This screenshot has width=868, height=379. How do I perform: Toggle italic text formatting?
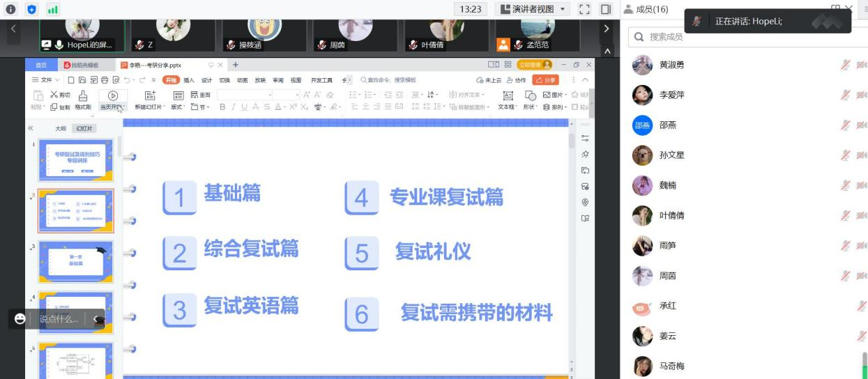click(x=234, y=107)
